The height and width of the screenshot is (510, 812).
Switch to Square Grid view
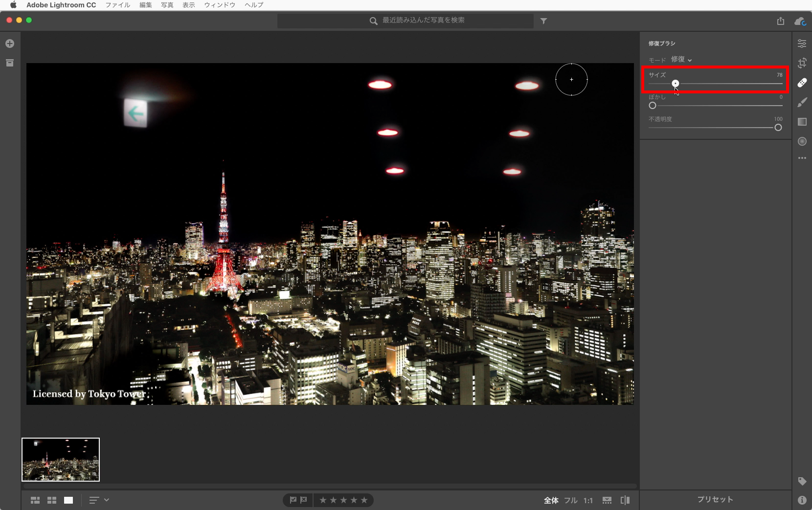pyautogui.click(x=52, y=500)
